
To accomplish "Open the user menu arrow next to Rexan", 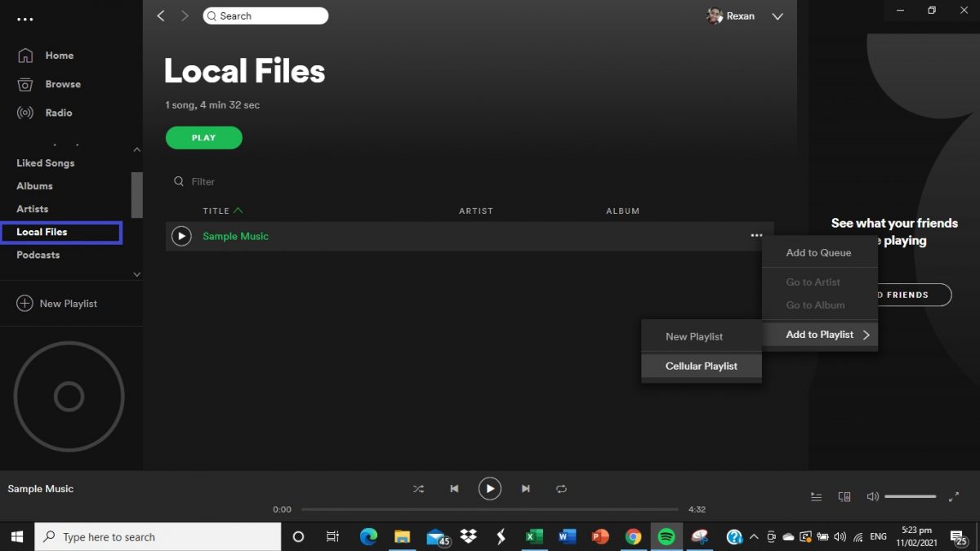I will pyautogui.click(x=777, y=16).
